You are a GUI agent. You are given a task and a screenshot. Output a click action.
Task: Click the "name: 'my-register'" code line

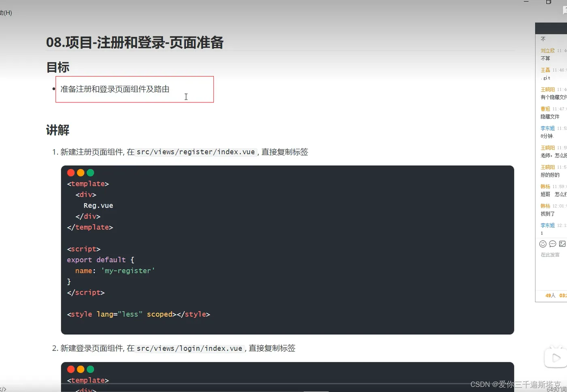(115, 271)
